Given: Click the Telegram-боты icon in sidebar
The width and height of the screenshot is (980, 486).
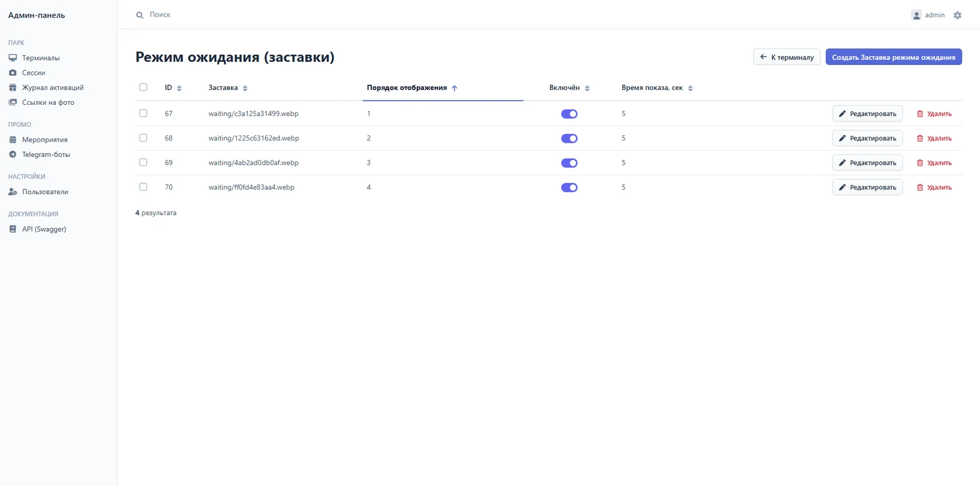Looking at the screenshot, I should pos(13,154).
